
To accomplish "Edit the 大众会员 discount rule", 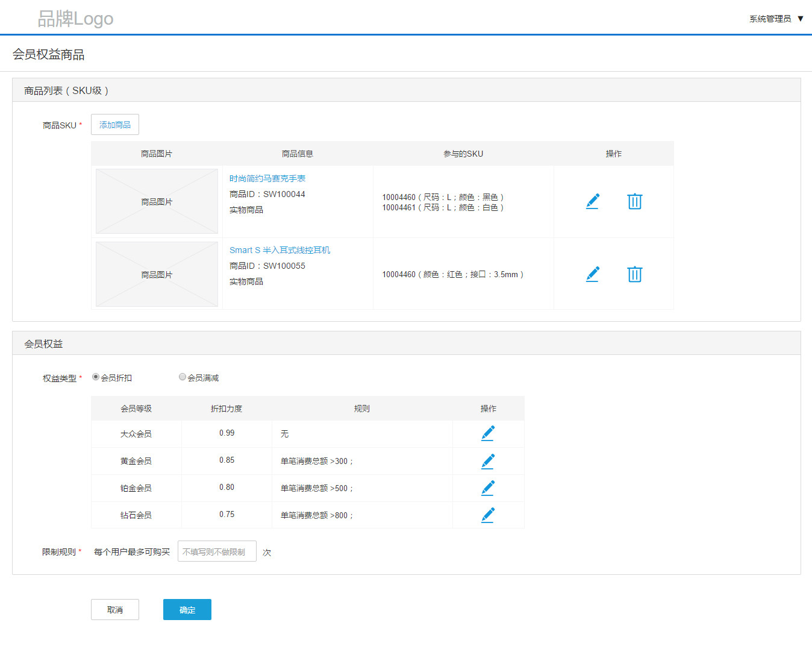I will (488, 433).
